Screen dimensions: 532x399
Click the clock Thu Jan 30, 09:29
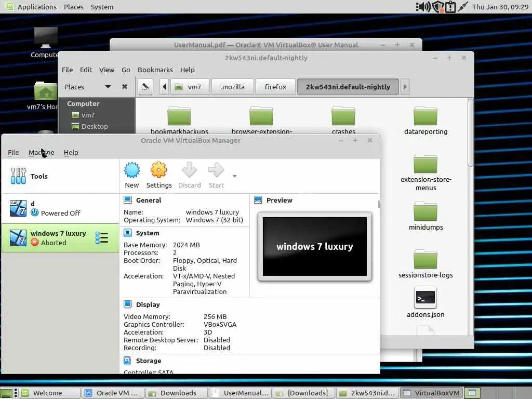click(x=500, y=7)
